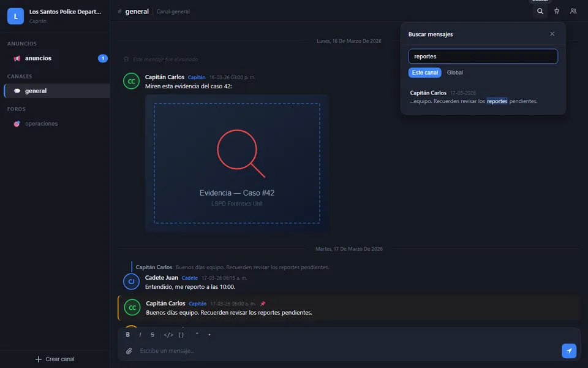Open the message search magnifier in the header

point(540,11)
